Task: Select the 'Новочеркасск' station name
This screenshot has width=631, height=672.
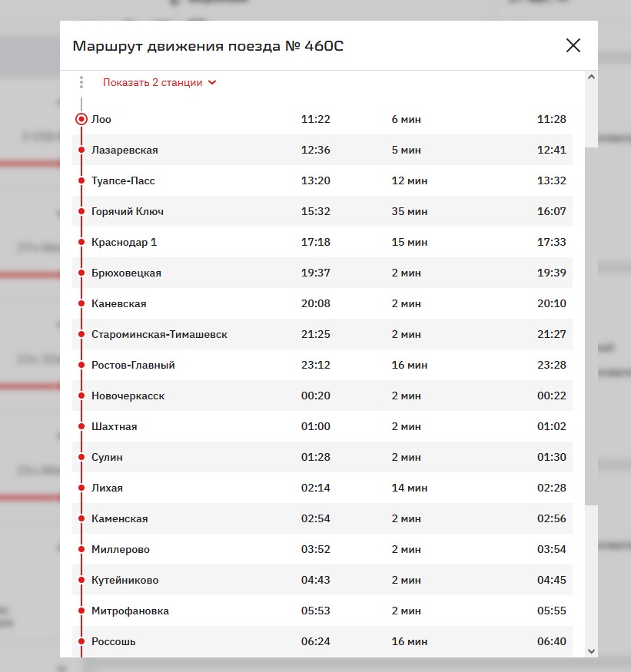Action: 128,396
